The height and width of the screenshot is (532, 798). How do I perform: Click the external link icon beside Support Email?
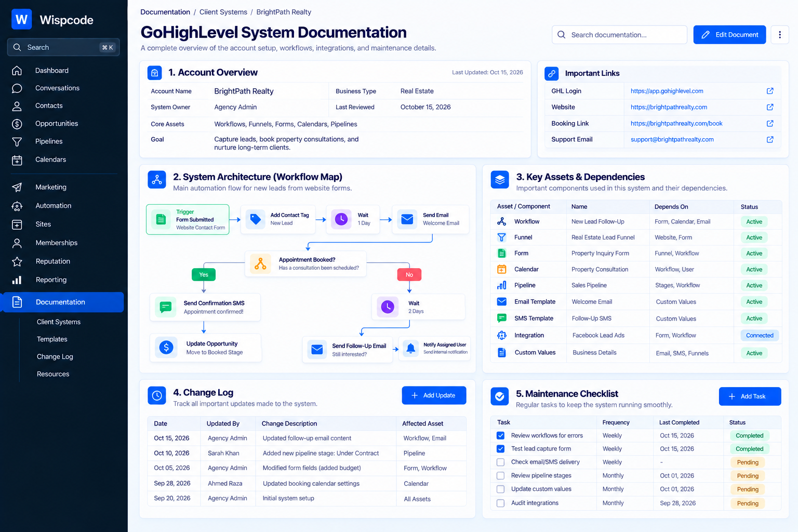770,139
